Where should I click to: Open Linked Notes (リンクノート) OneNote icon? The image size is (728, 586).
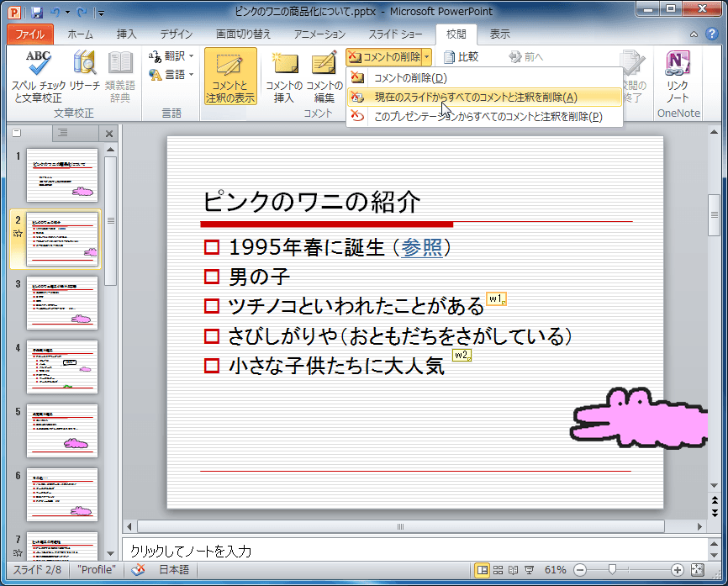pyautogui.click(x=678, y=77)
